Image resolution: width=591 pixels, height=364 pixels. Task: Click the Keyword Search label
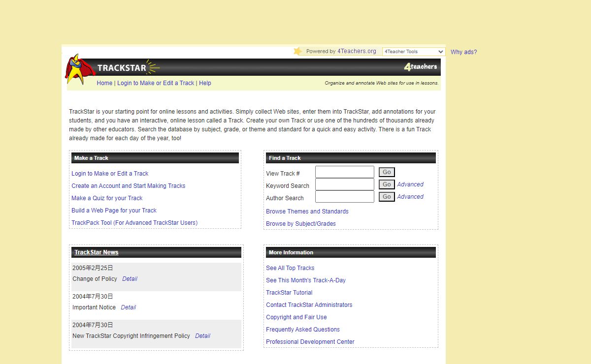tap(288, 186)
